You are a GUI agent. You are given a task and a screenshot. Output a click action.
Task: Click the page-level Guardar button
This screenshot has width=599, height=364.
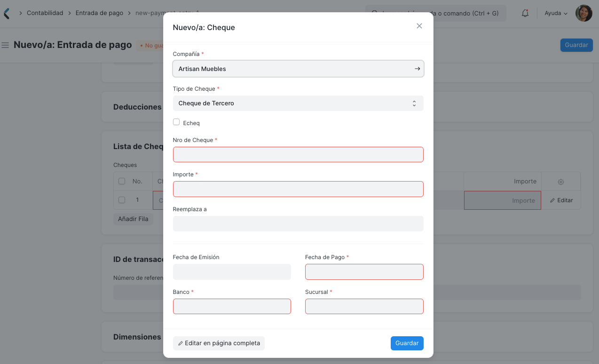point(576,45)
